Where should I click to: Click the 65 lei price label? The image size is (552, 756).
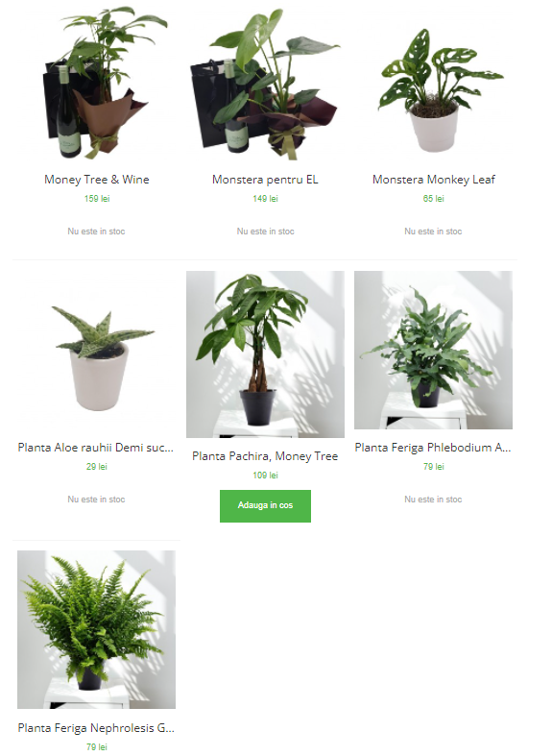pos(433,199)
